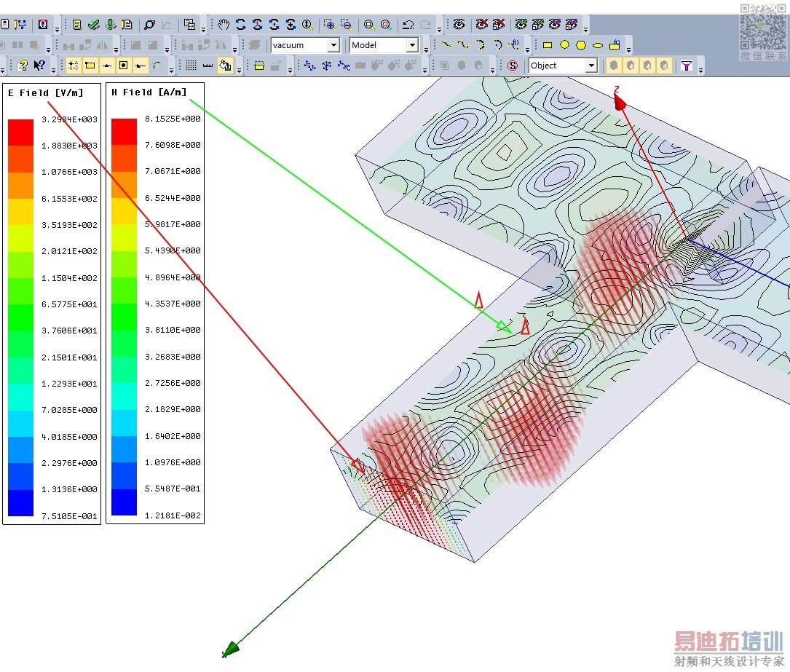This screenshot has height=672, width=790.
Task: Click the Validate checkmark icon
Action: (x=93, y=24)
